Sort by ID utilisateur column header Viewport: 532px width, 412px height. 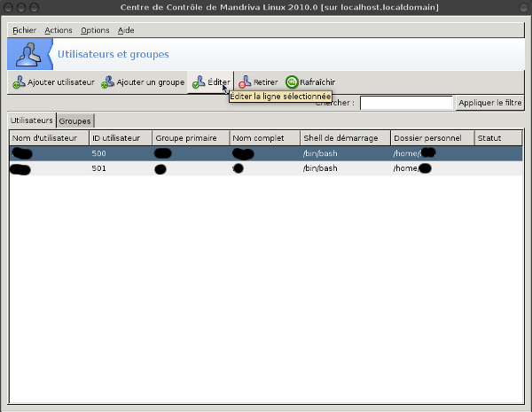119,138
